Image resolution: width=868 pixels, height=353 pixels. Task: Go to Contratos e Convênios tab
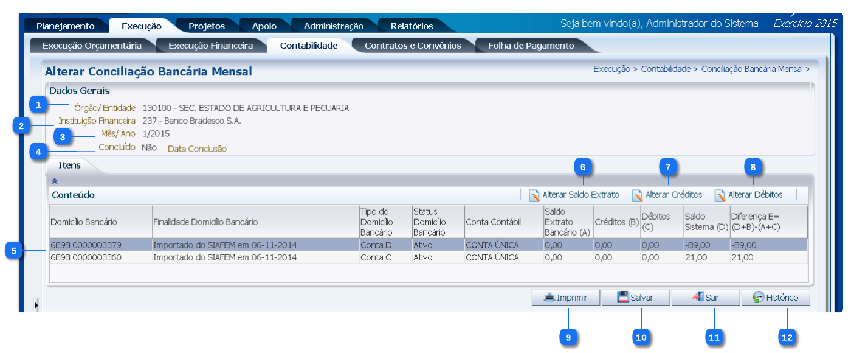click(x=412, y=46)
